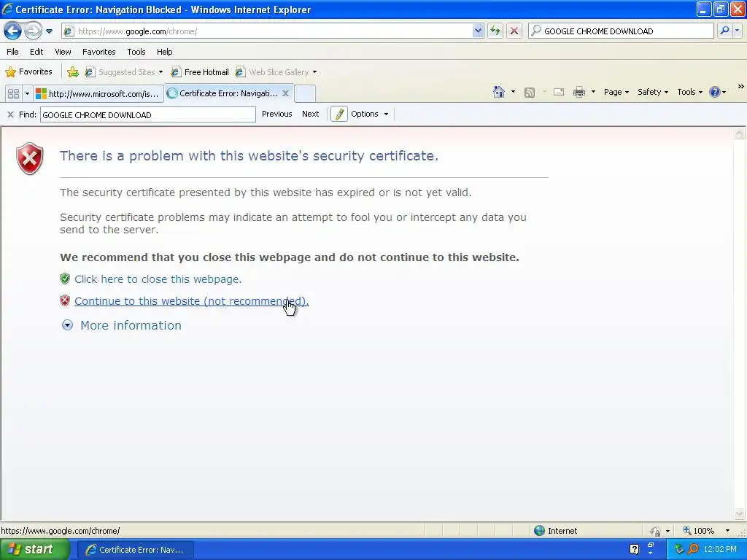Click the Print icon
Screen dimensions: 747x560
578,92
